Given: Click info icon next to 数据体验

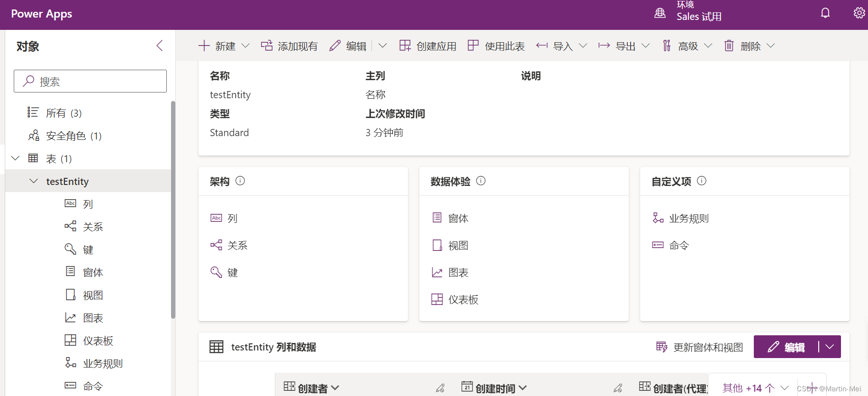Looking at the screenshot, I should 481,181.
